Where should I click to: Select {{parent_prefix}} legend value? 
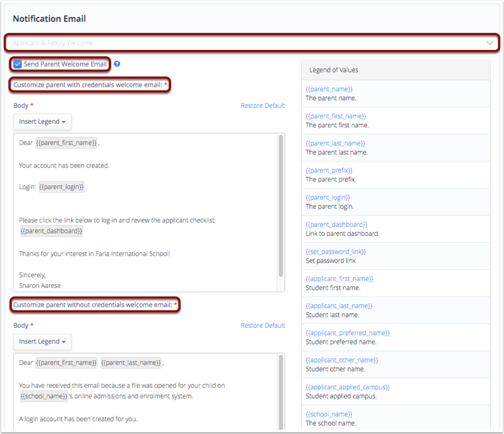[x=329, y=170]
